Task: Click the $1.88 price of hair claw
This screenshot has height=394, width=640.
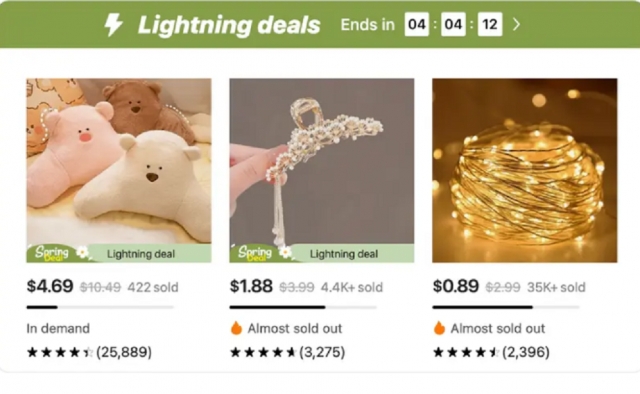Action: click(x=251, y=286)
